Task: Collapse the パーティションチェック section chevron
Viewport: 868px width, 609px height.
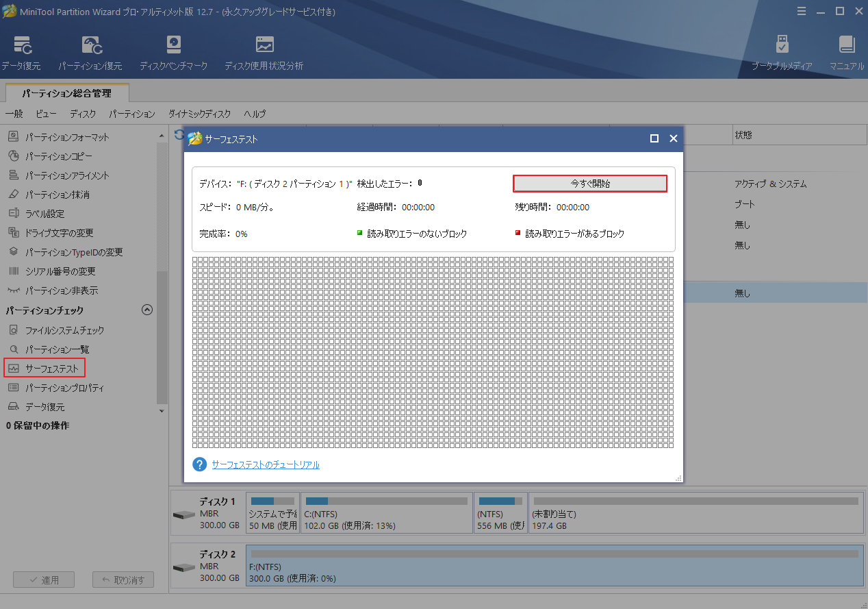Action: tap(147, 310)
